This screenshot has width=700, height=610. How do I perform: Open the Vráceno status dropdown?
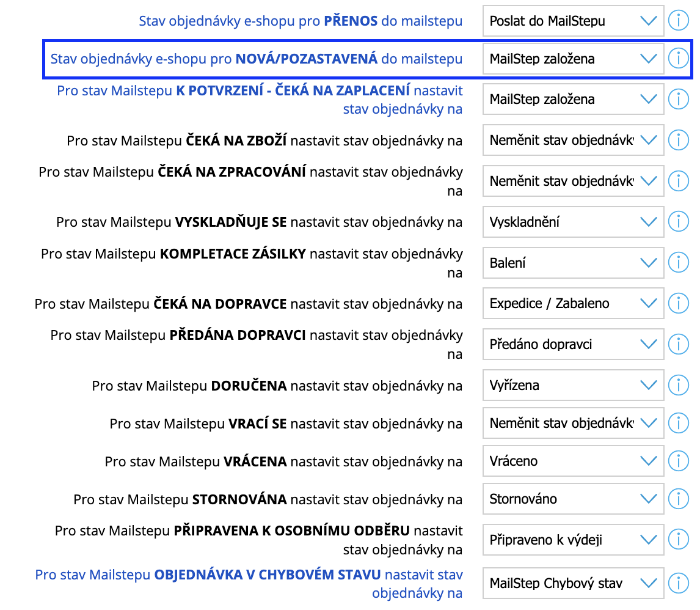point(573,461)
